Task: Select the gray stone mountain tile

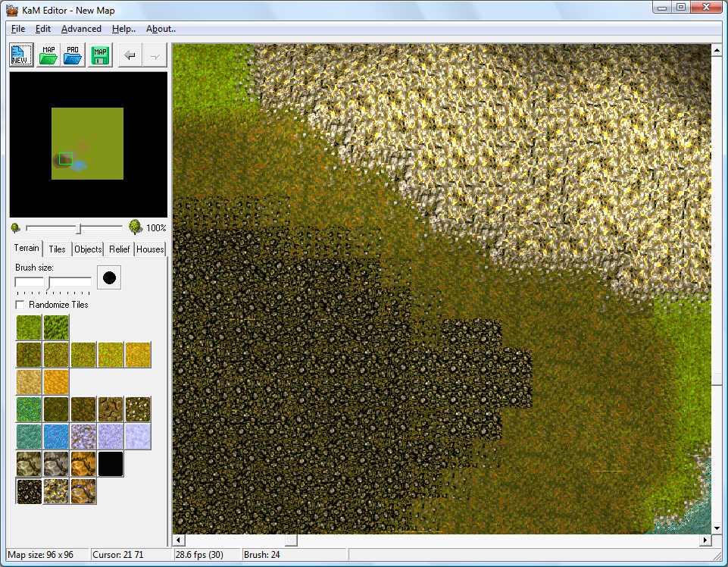Action: click(56, 465)
